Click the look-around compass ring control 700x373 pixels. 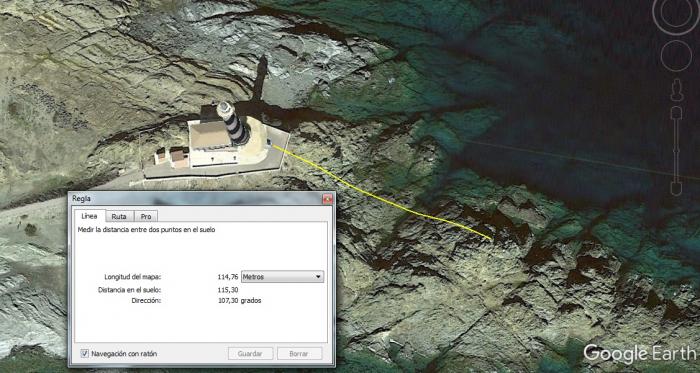677,13
